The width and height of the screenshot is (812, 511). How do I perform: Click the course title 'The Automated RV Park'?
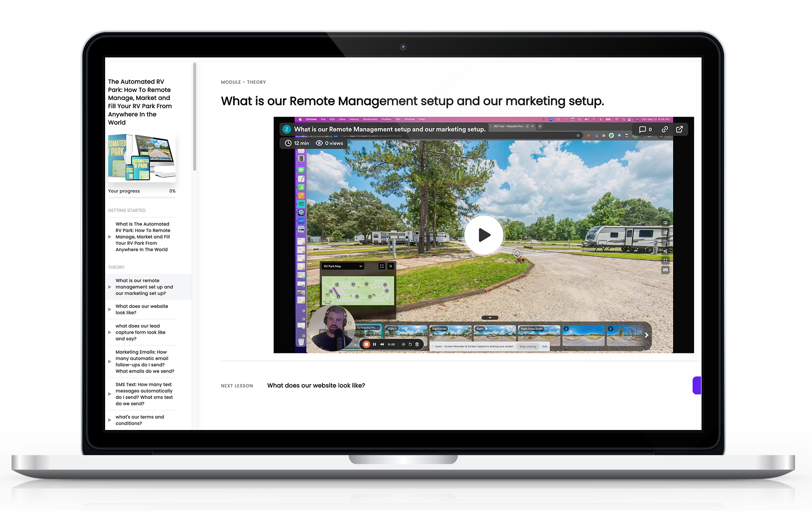click(x=140, y=102)
